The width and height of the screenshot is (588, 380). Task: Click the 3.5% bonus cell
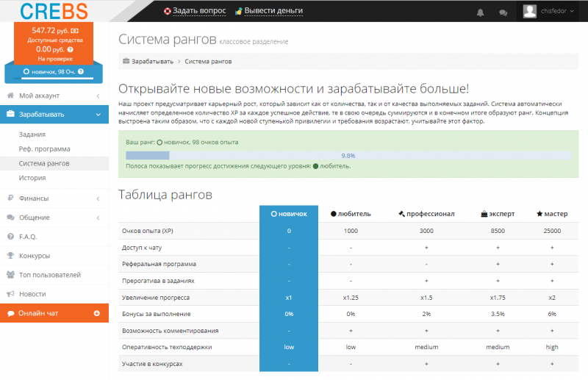[498, 314]
